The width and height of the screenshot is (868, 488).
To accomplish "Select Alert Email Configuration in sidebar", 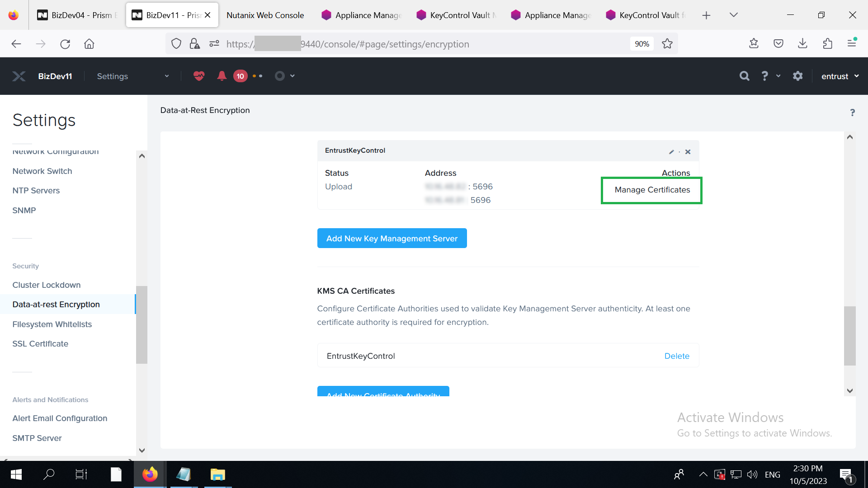I will pyautogui.click(x=60, y=418).
